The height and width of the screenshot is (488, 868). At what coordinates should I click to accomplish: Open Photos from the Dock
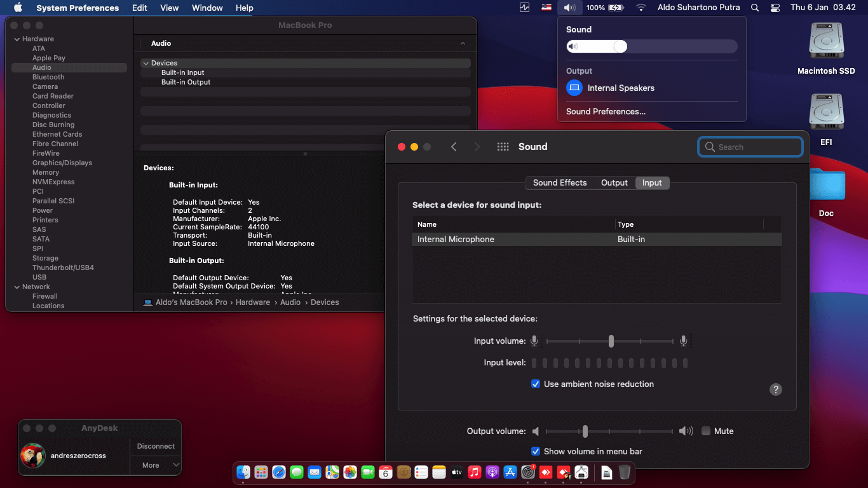pos(350,472)
